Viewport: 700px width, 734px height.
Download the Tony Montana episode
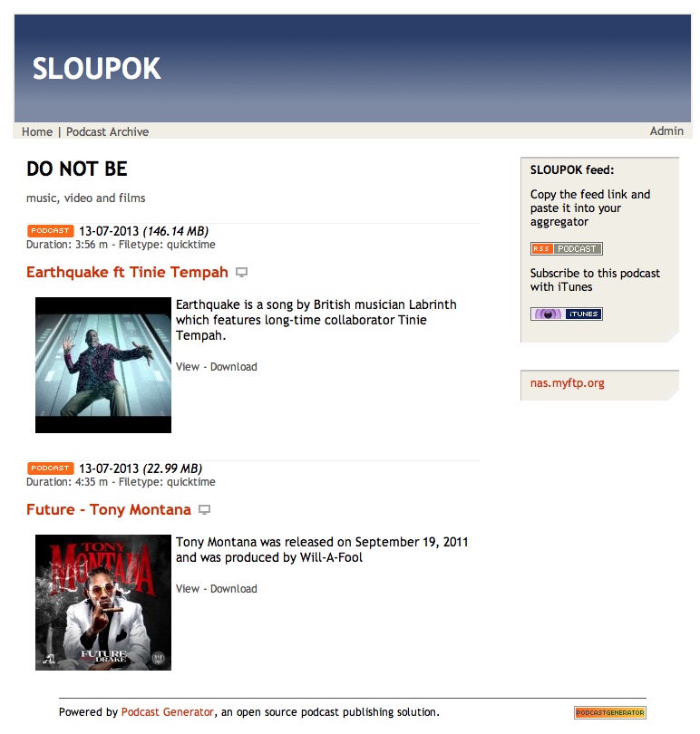[x=233, y=588]
